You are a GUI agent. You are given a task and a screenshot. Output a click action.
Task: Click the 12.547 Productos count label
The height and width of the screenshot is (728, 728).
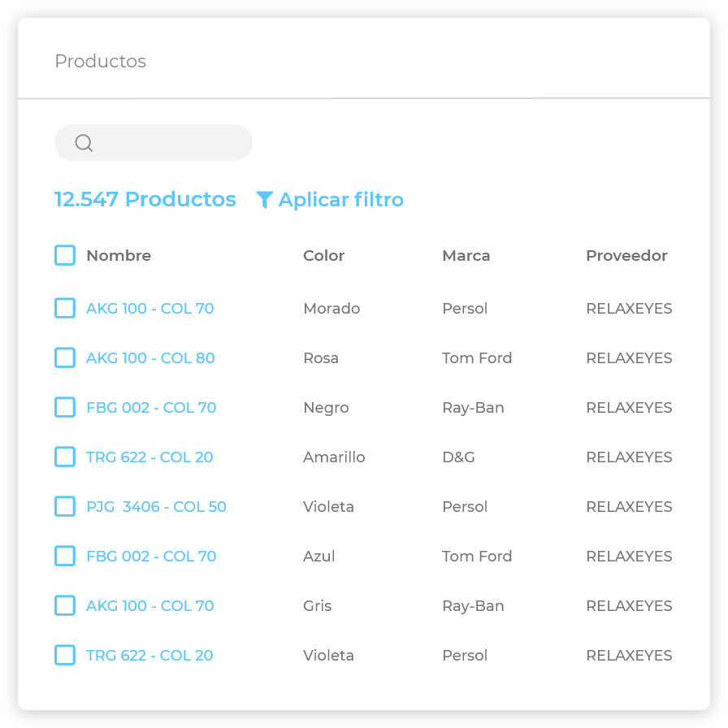click(145, 200)
